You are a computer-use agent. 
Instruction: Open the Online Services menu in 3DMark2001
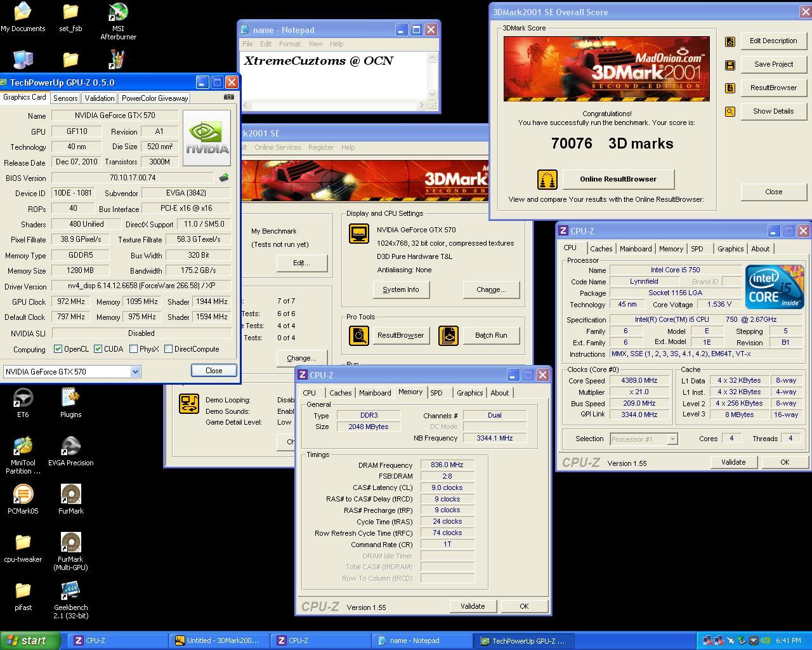pos(278,147)
